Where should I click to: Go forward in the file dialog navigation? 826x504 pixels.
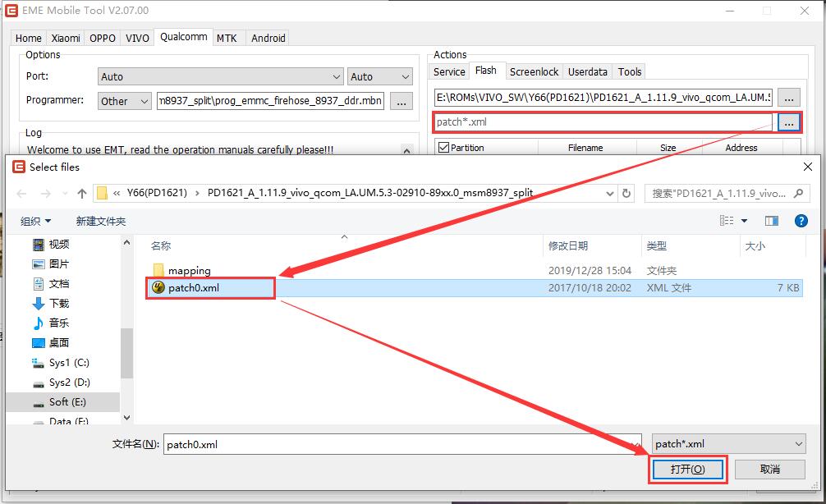tap(46, 194)
